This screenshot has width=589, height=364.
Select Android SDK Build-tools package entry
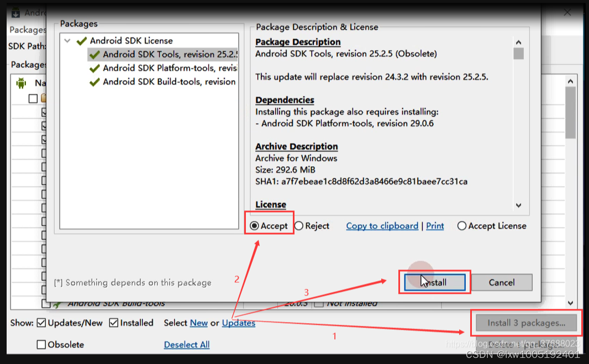tap(170, 82)
